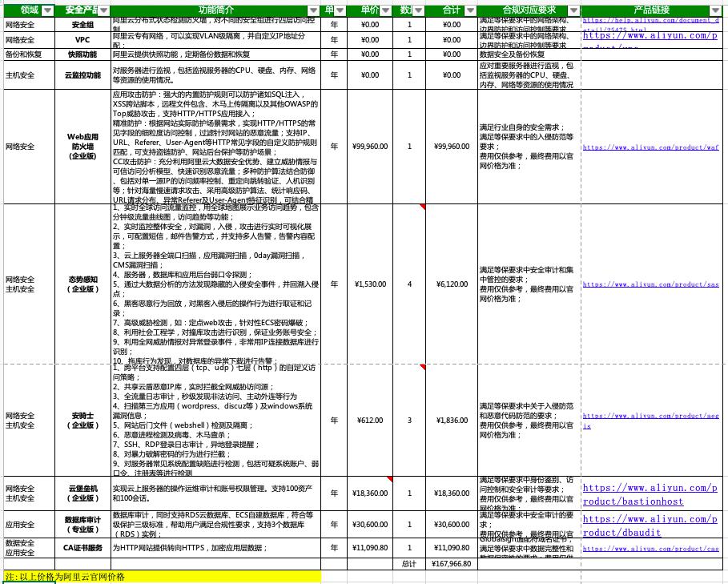
Task: Select the 总计 label cell
Action: 409,564
